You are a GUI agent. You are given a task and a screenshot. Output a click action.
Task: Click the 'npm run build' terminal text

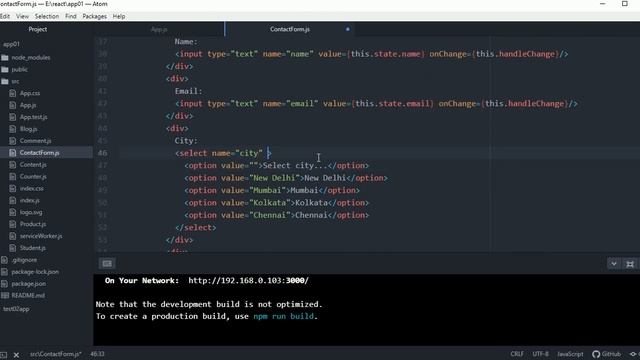click(x=284, y=316)
